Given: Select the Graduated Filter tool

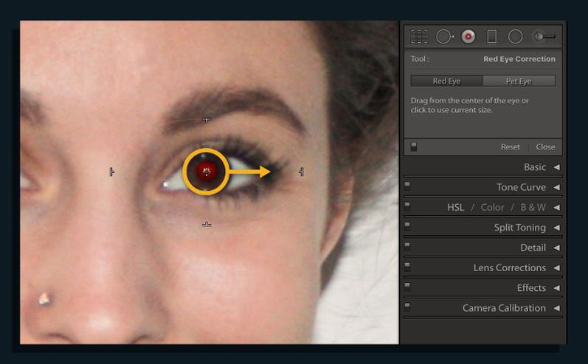Looking at the screenshot, I should pos(491,37).
